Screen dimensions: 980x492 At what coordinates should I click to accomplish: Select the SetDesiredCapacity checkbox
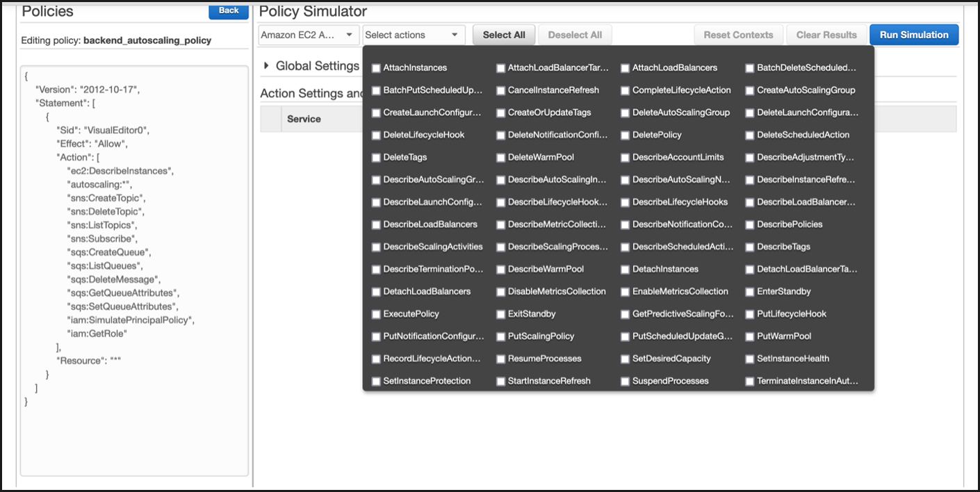[x=626, y=359]
